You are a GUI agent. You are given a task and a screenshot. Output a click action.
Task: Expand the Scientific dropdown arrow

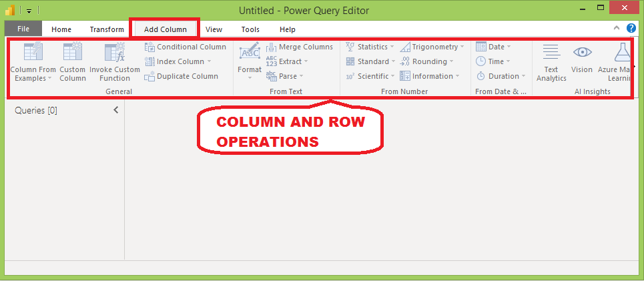click(392, 76)
